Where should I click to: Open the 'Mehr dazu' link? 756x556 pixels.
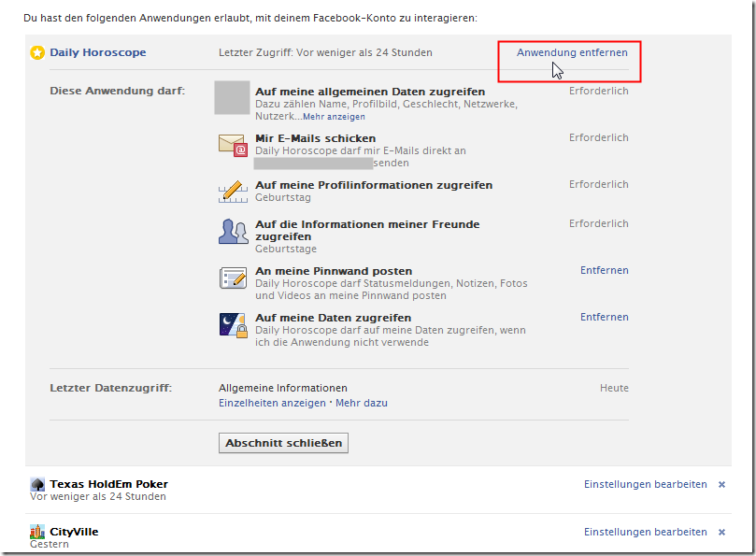(362, 403)
